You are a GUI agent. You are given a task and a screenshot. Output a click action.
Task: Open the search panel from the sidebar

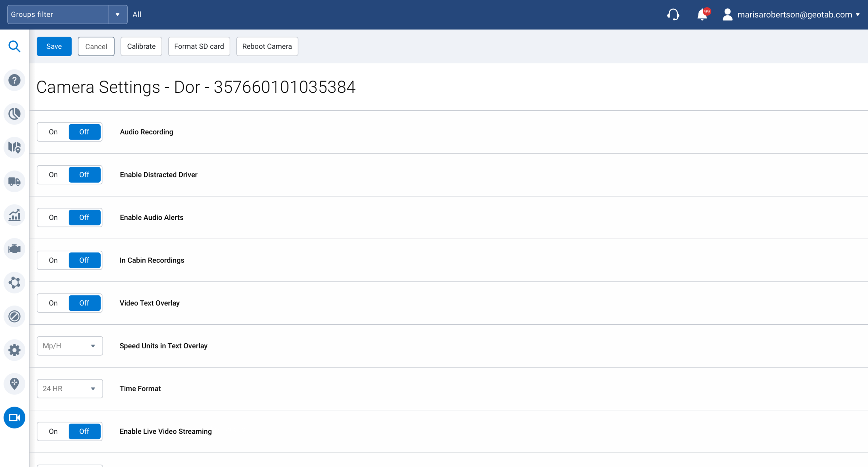[14, 46]
